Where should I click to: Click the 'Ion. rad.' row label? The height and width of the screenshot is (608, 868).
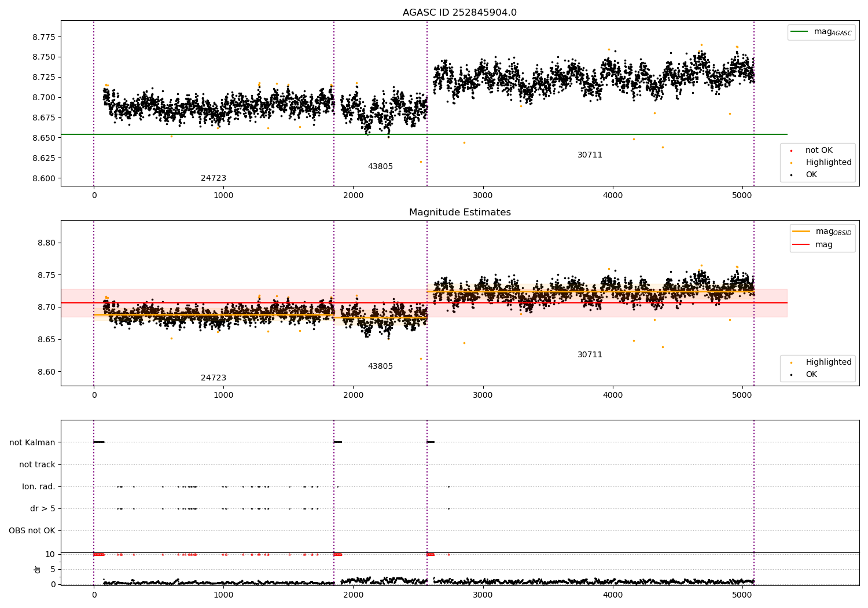tap(39, 486)
